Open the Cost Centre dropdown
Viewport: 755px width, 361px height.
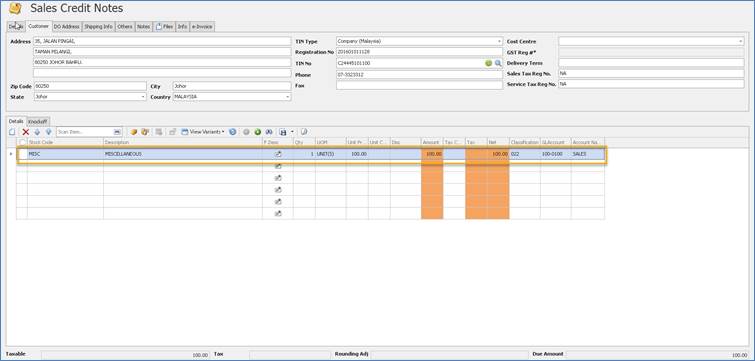click(x=741, y=41)
